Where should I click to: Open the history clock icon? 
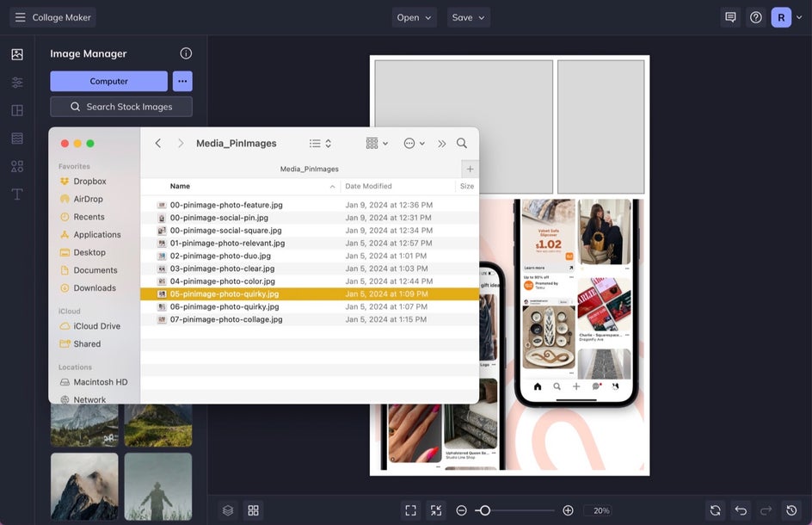(x=791, y=510)
